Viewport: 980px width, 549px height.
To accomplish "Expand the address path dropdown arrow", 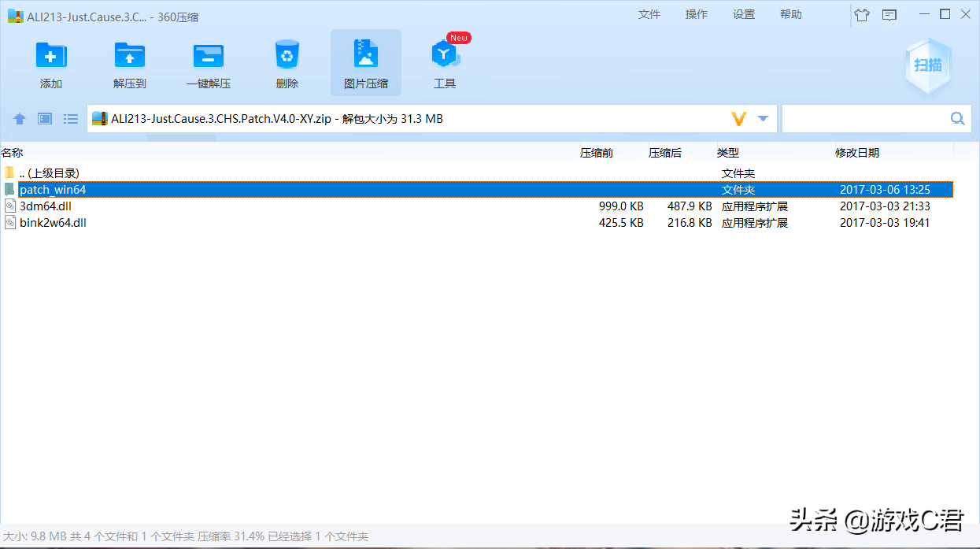I will point(763,119).
